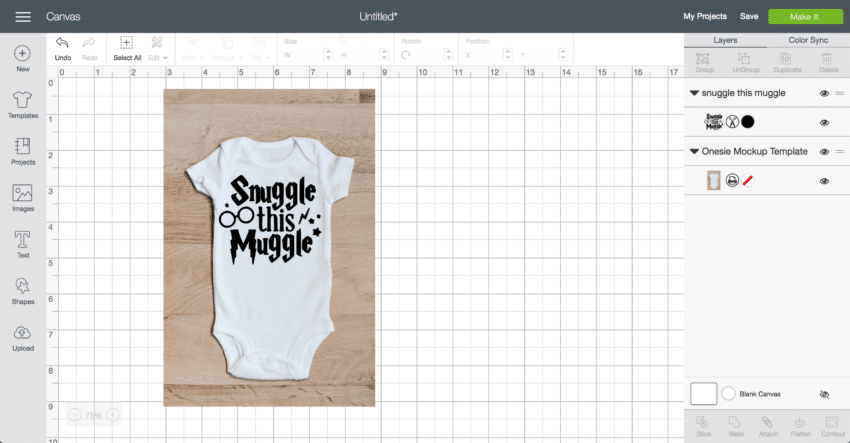Redo the last action
The image size is (850, 443).
click(89, 48)
